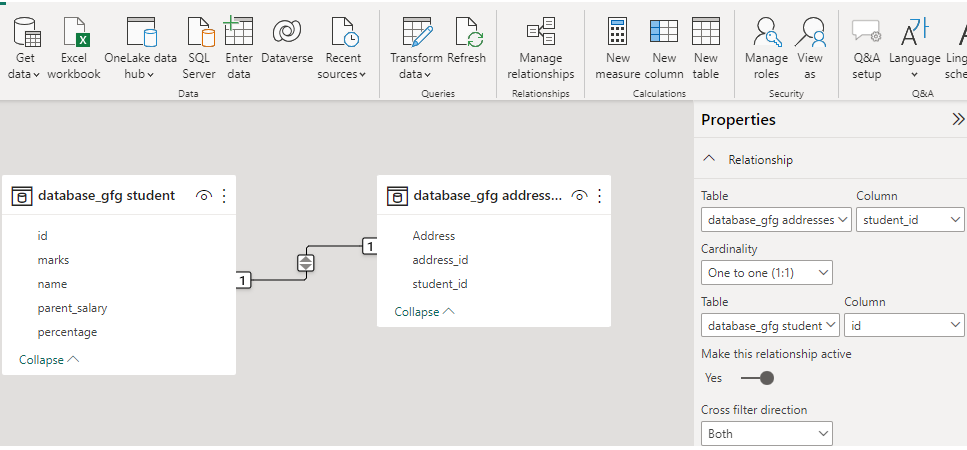
Task: Open the database_gfg student table dropdown
Action: click(770, 325)
